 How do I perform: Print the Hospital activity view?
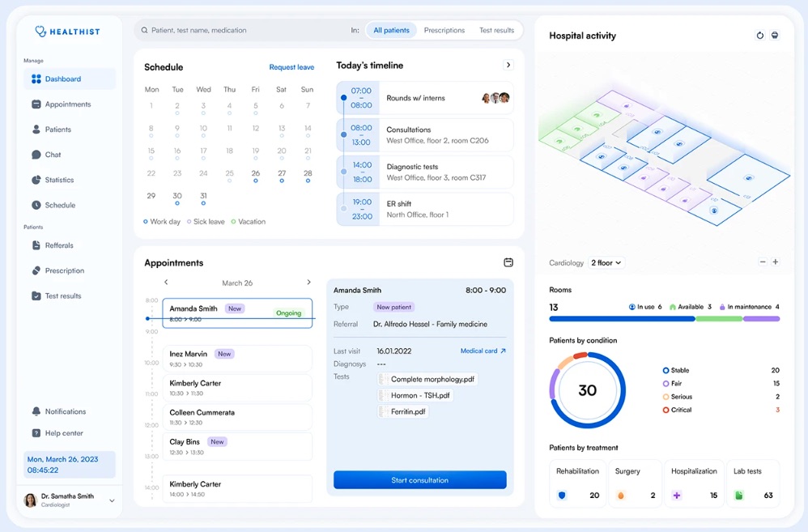point(775,35)
